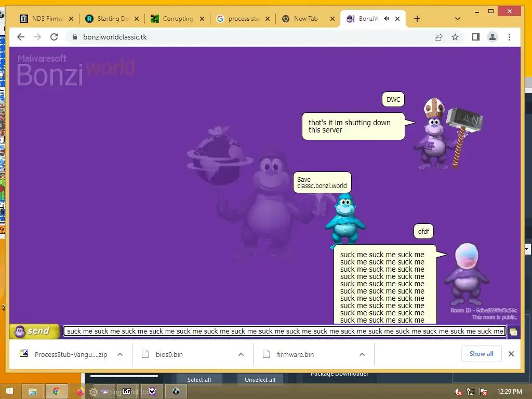Click the dfdf name tag
Image resolution: width=532 pixels, height=399 pixels.
point(423,231)
